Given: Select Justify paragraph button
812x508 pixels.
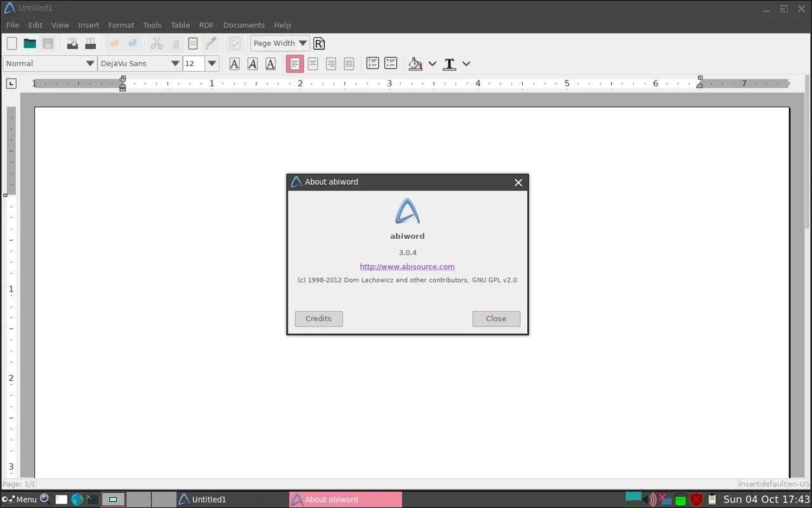Looking at the screenshot, I should click(349, 63).
